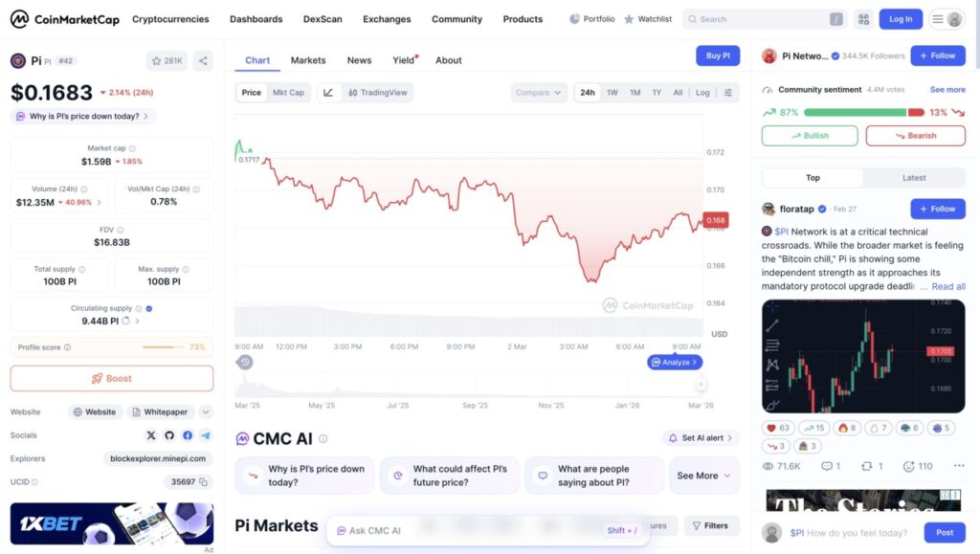Open the X (Twitter) social link
980x554 pixels.
pos(151,435)
